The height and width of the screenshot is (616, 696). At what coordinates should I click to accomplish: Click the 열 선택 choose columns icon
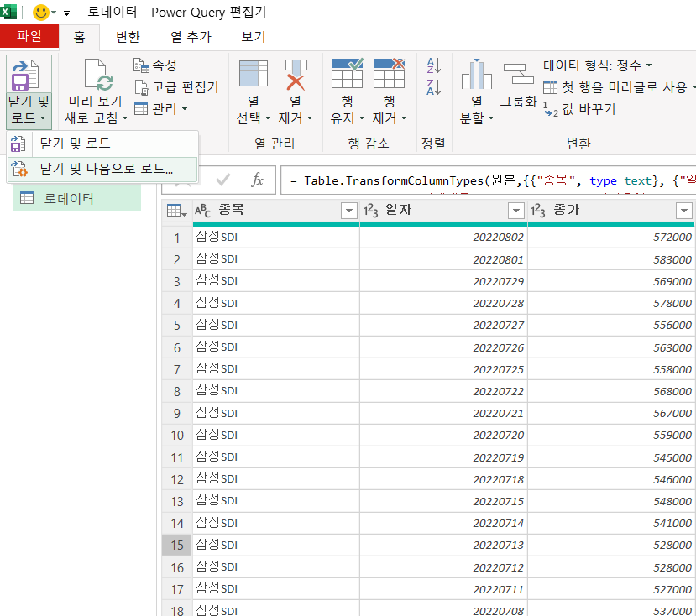[254, 73]
